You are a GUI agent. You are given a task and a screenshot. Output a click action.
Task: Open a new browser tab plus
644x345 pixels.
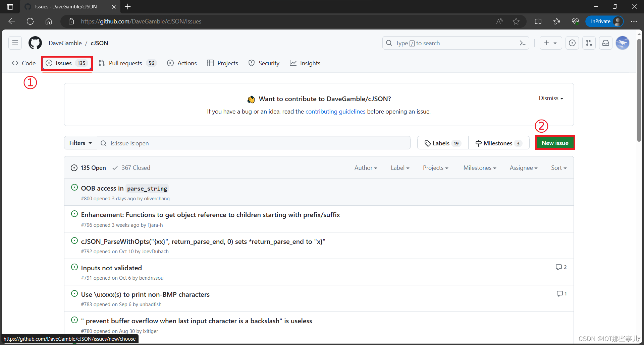[x=128, y=6]
